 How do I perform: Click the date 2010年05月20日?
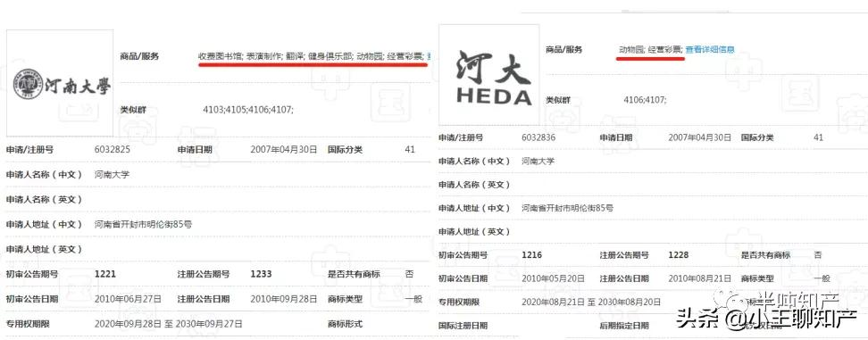(555, 278)
